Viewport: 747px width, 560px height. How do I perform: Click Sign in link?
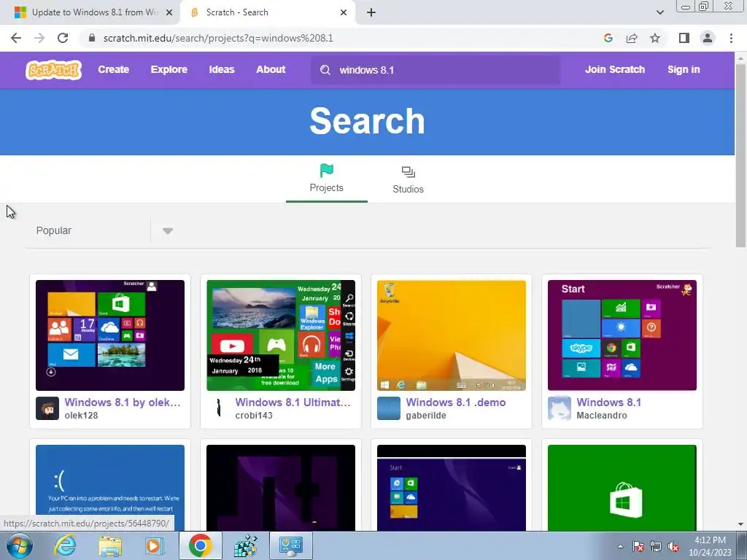point(684,69)
